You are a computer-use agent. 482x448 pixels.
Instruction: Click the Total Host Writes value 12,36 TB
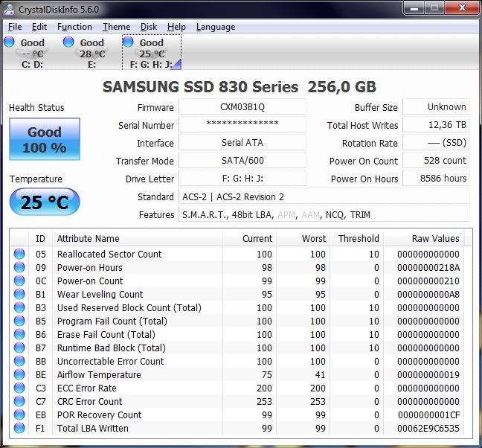pos(436,124)
